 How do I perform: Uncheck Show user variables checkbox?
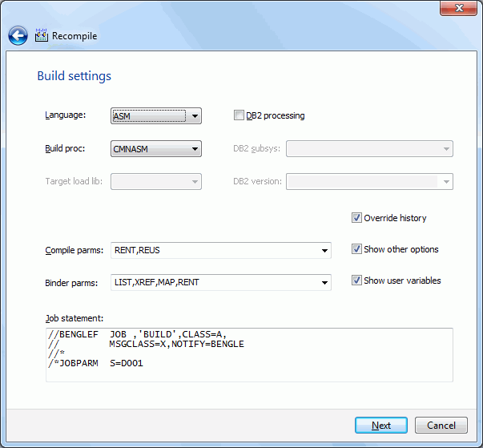pyautogui.click(x=356, y=281)
